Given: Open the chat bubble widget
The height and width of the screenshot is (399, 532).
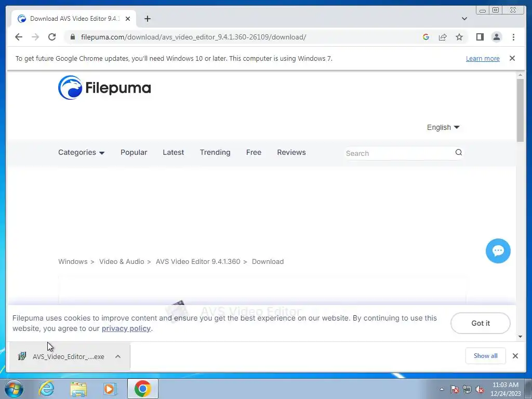Looking at the screenshot, I should click(498, 251).
